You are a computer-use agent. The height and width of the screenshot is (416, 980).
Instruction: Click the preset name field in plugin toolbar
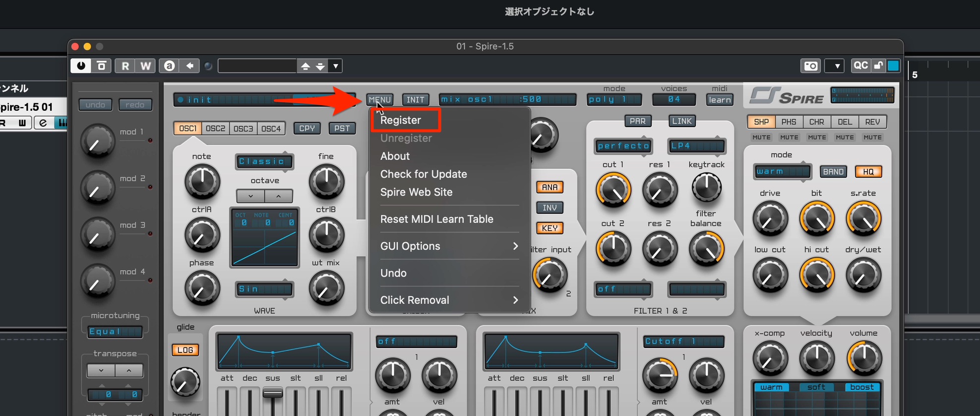257,66
